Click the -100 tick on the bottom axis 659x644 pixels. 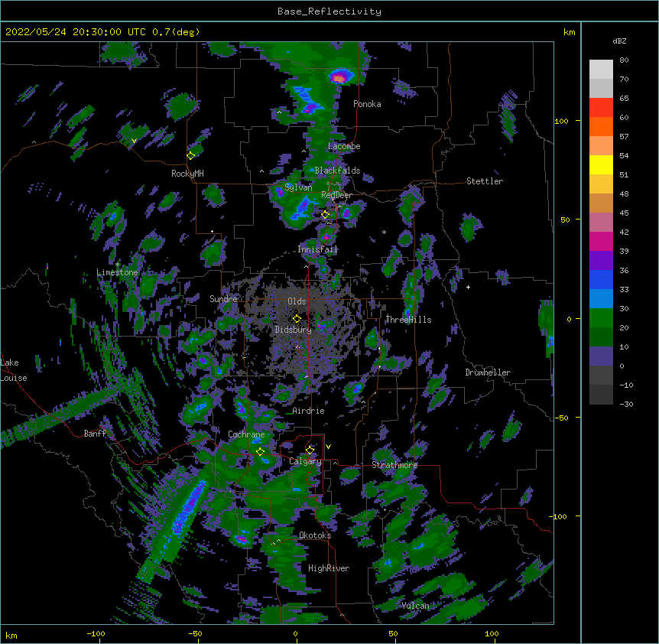[96, 633]
